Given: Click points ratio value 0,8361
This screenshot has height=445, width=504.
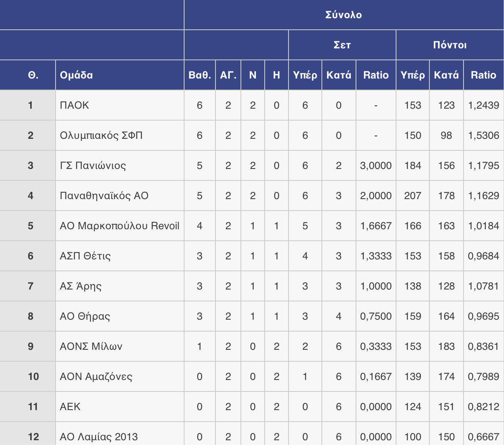Looking at the screenshot, I should [483, 346].
